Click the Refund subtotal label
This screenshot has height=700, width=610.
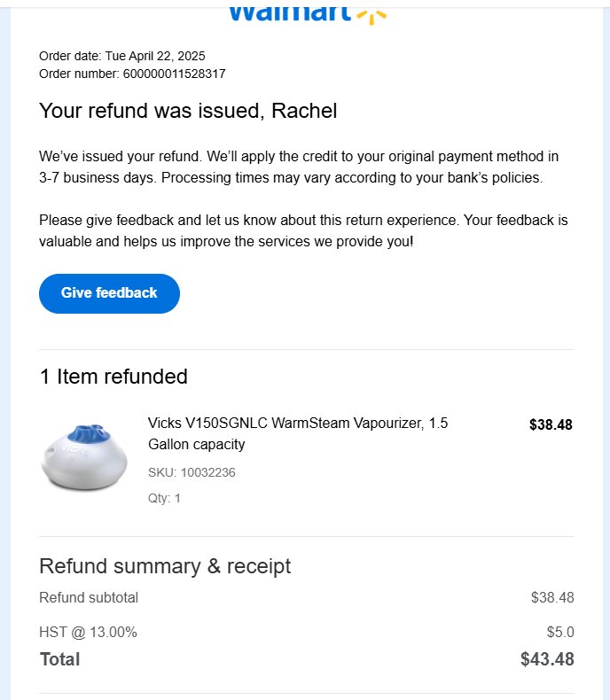[89, 597]
